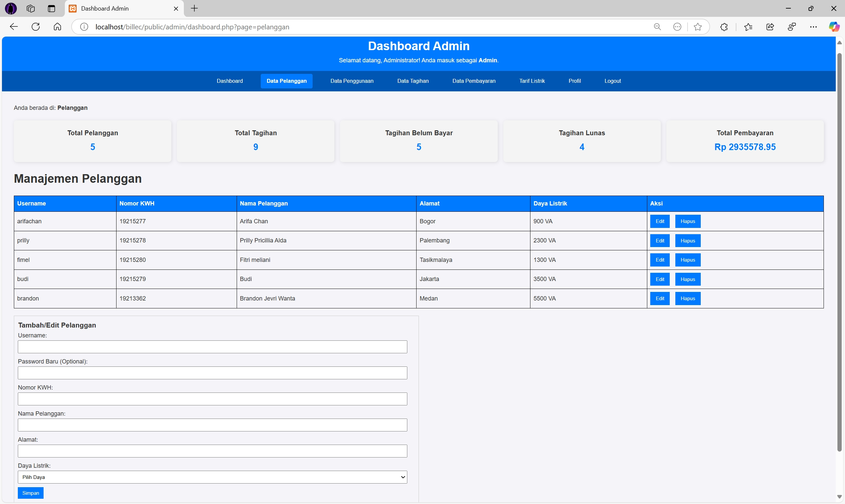Screen dimensions: 845x504
Task: Click the share icon in toolbar
Action: [770, 27]
